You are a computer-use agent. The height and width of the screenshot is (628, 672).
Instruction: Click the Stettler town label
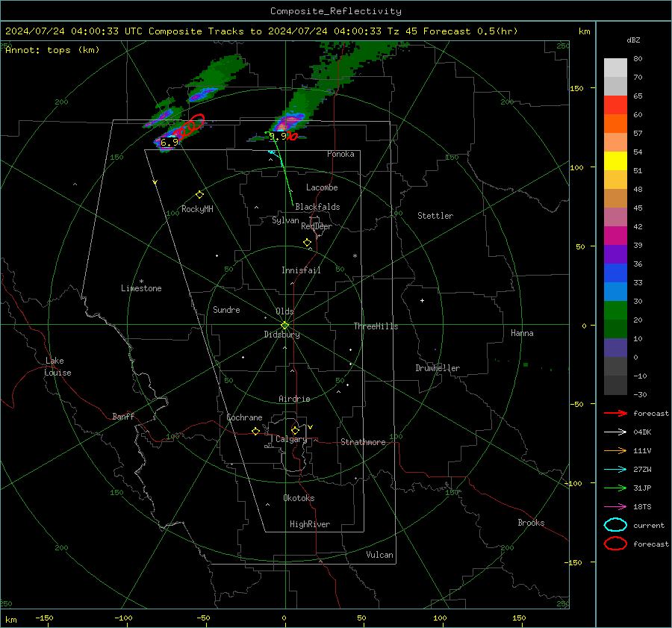[435, 216]
